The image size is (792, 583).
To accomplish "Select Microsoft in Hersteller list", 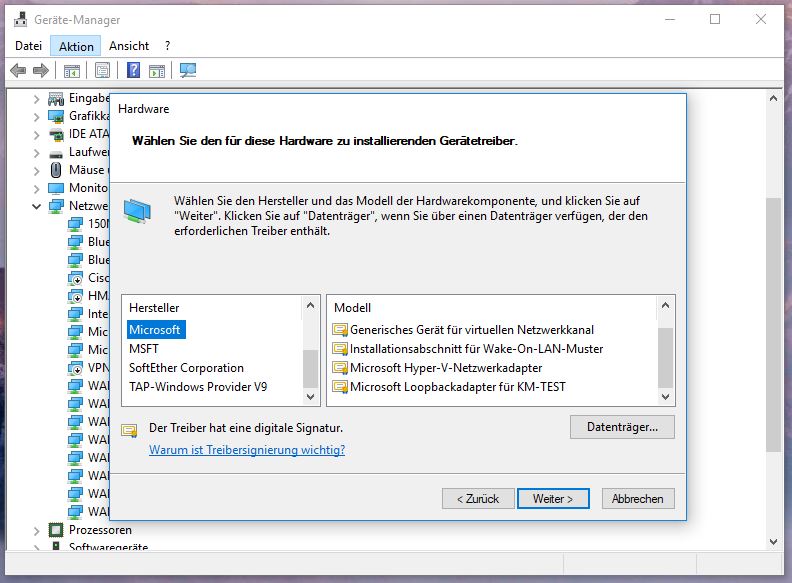I will (155, 330).
